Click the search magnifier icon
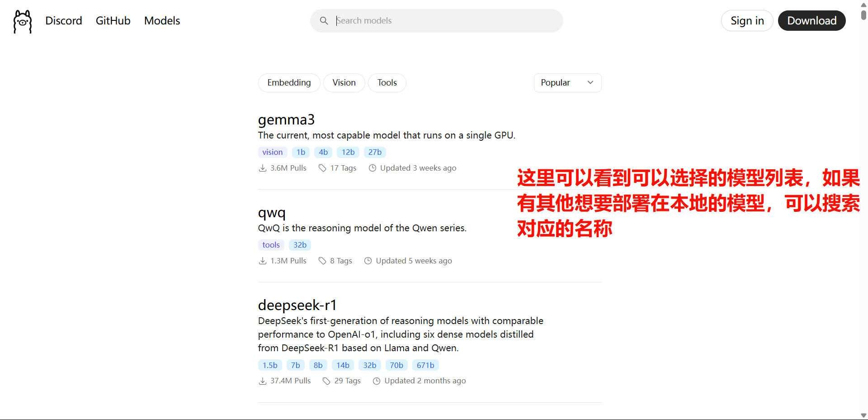The width and height of the screenshot is (868, 420). [x=324, y=21]
